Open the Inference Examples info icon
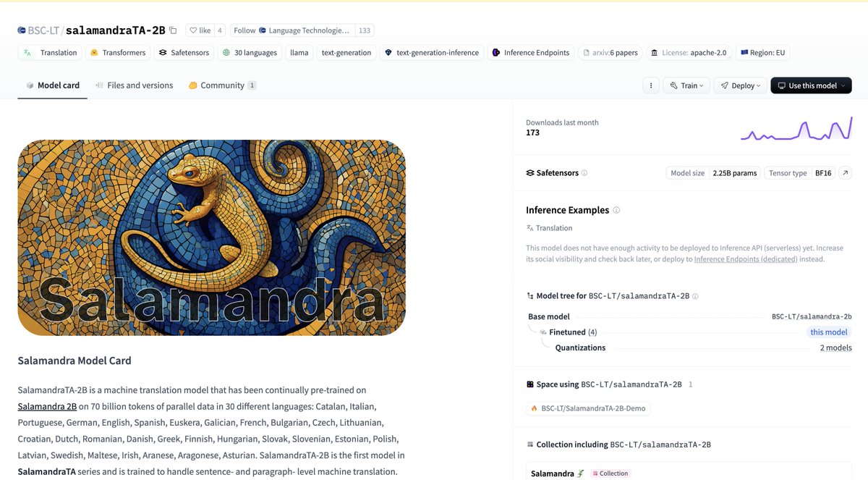Viewport: 868px width, 480px height. (x=616, y=210)
